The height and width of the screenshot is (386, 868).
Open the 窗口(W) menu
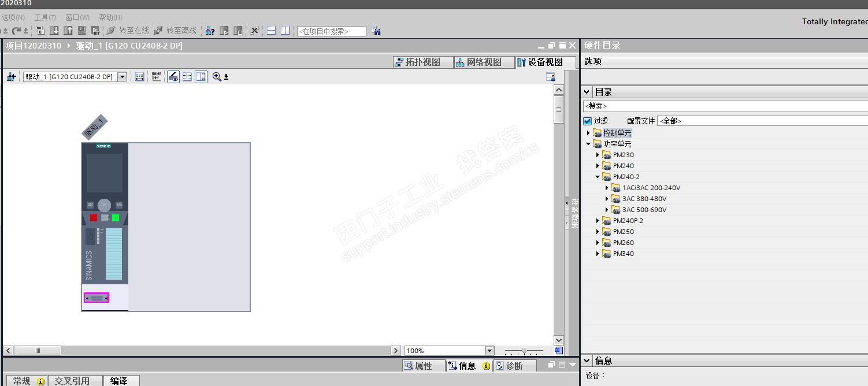pos(77,17)
